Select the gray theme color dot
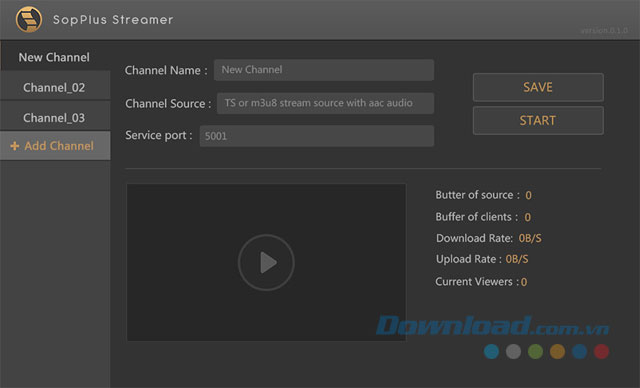This screenshot has width=640, height=388. [x=513, y=351]
